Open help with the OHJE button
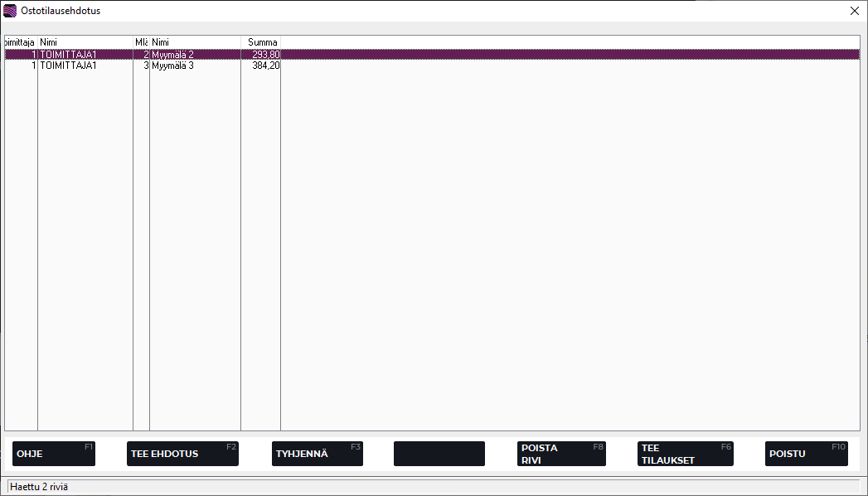 (x=54, y=454)
